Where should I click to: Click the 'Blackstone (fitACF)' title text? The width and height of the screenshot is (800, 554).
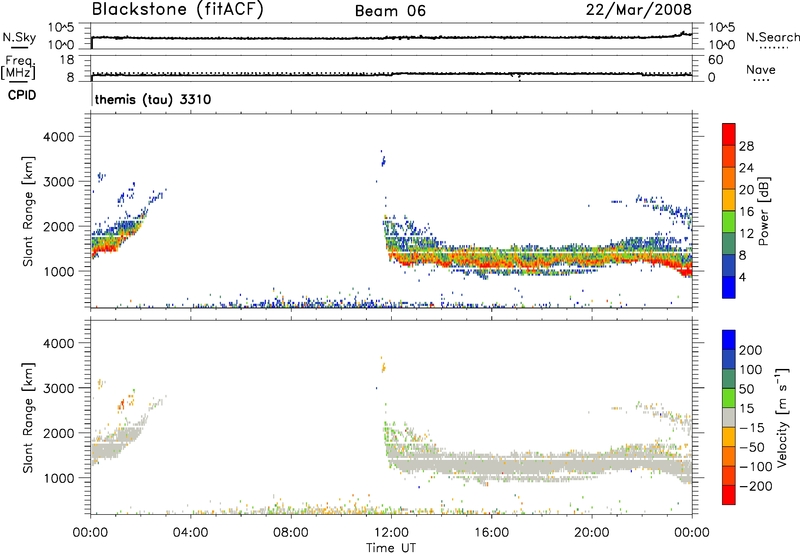click(177, 10)
